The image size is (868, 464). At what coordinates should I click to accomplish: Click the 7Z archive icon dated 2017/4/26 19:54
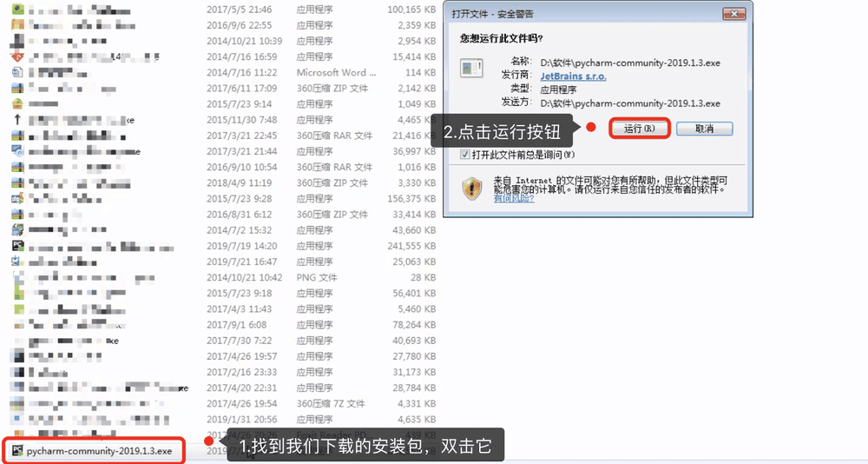(17, 403)
